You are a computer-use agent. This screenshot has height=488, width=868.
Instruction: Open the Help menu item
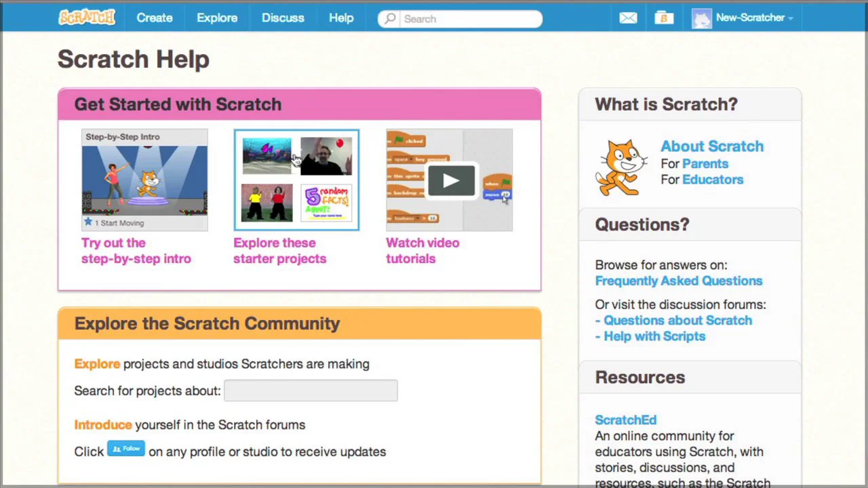coord(341,18)
